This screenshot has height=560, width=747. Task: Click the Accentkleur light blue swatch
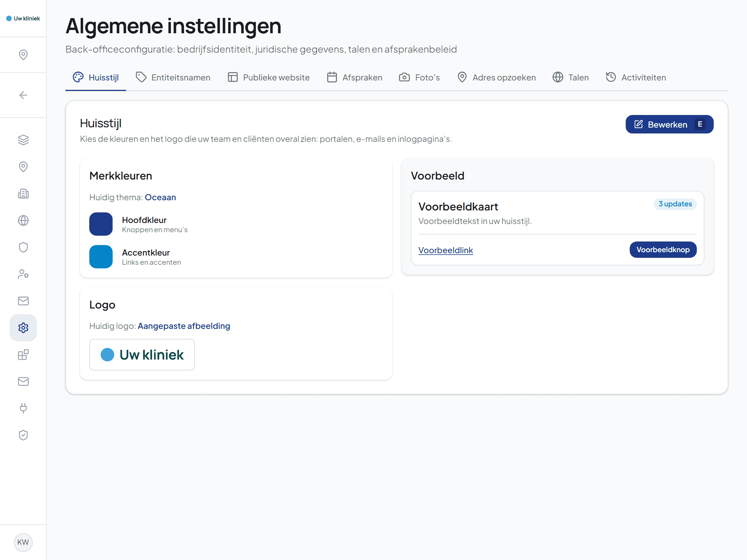101,257
